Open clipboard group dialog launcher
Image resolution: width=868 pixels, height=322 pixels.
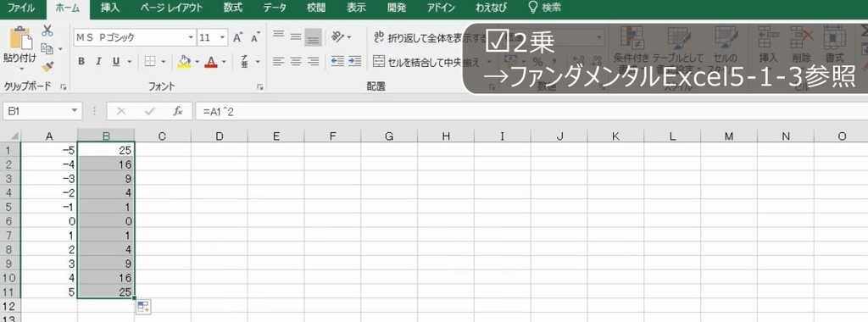click(x=63, y=87)
